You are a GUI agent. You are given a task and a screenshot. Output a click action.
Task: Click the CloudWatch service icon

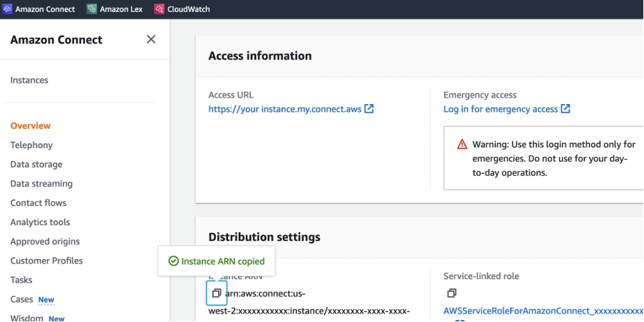pos(160,9)
